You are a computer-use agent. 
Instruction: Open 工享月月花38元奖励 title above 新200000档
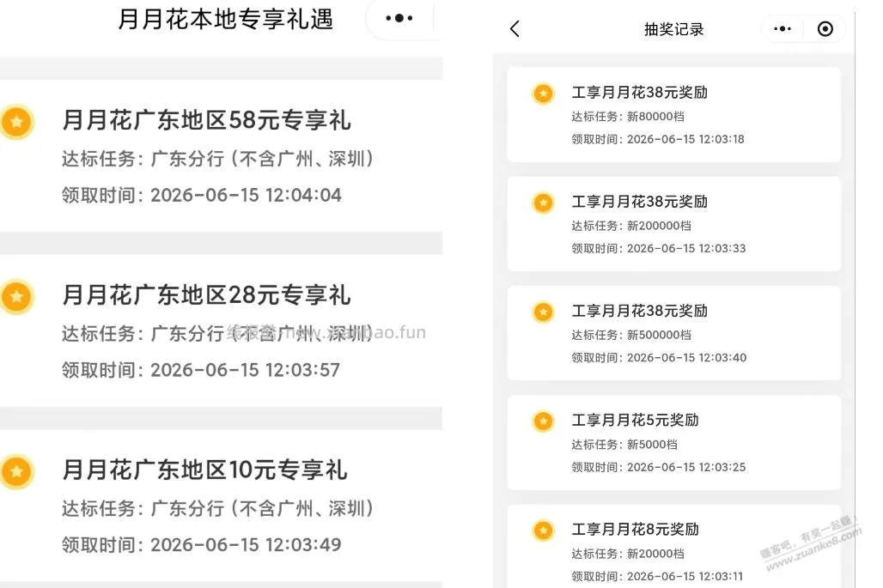coord(640,202)
